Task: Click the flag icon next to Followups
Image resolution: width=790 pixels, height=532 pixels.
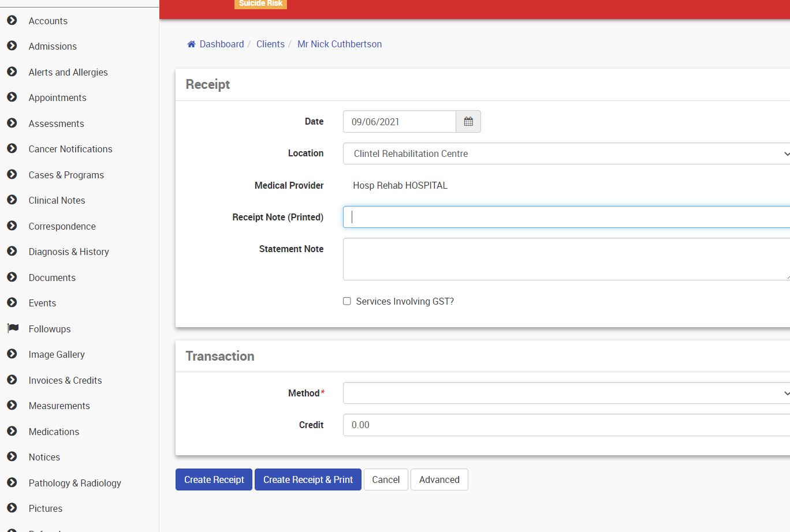Action: pyautogui.click(x=12, y=328)
